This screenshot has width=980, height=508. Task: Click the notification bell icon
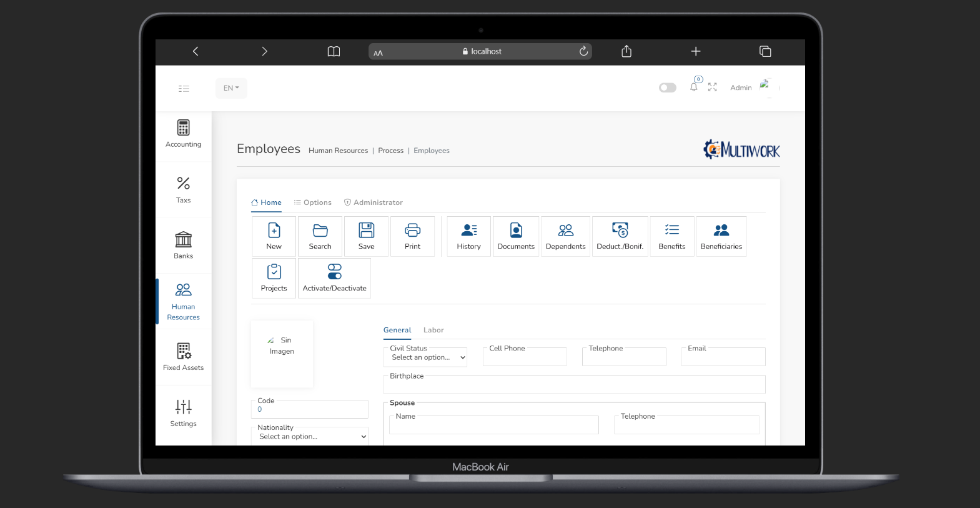tap(693, 87)
